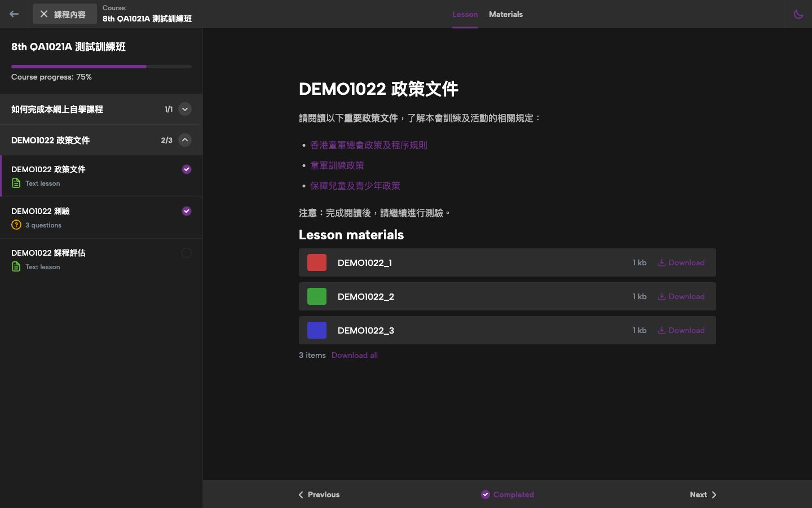Expand the 如何完成本網上自學課程 section chevron
This screenshot has height=508, width=812.
coord(185,109)
